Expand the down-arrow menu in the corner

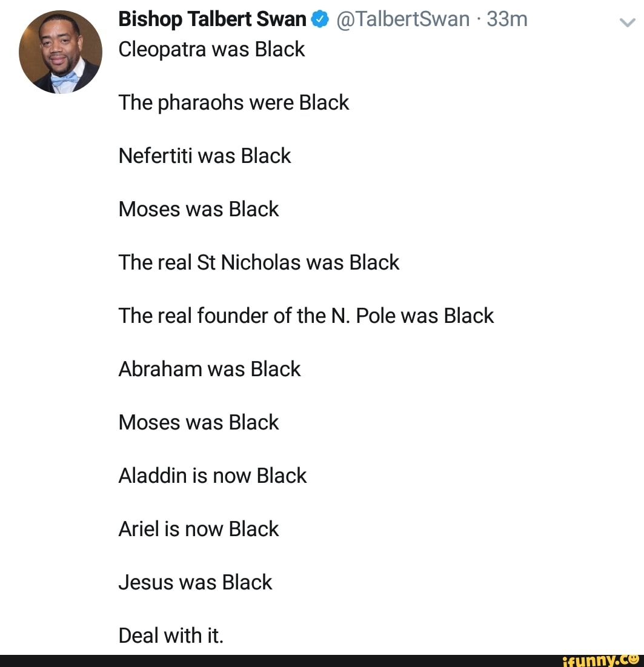(627, 23)
